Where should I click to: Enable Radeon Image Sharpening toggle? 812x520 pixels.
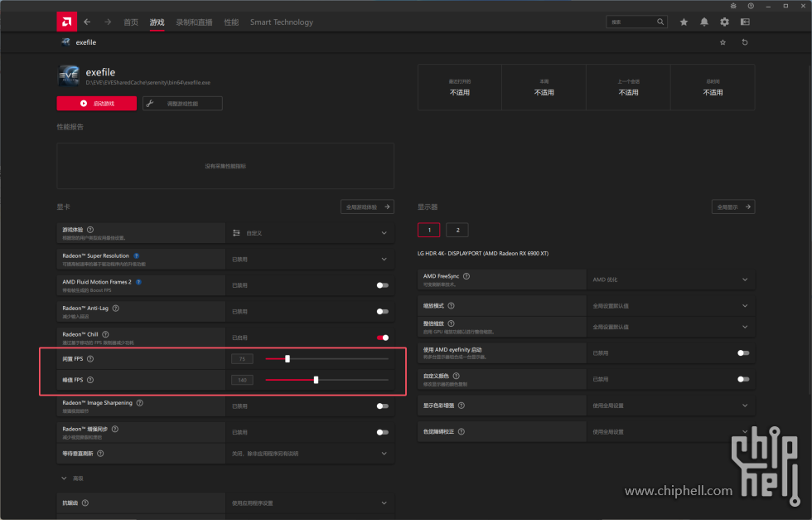[382, 406]
